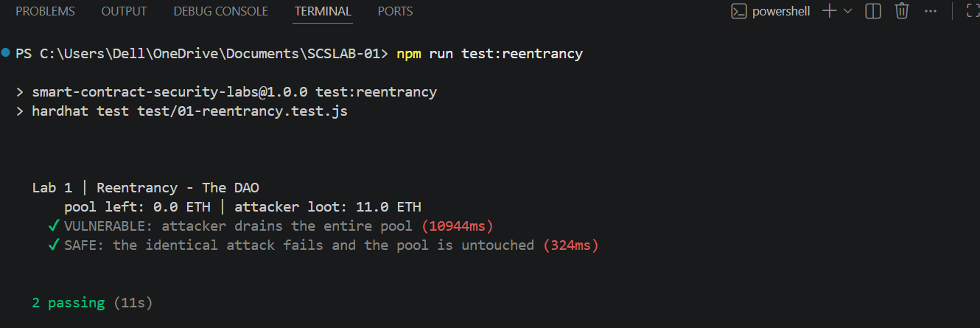Viewport: 980px width, 328px height.
Task: Kill terminal with the trash icon
Action: click(902, 11)
